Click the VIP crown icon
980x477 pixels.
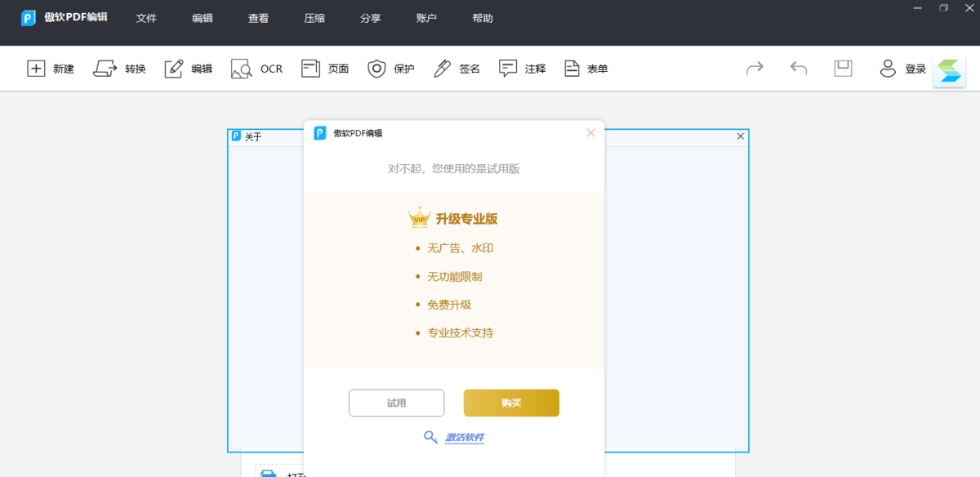point(420,217)
